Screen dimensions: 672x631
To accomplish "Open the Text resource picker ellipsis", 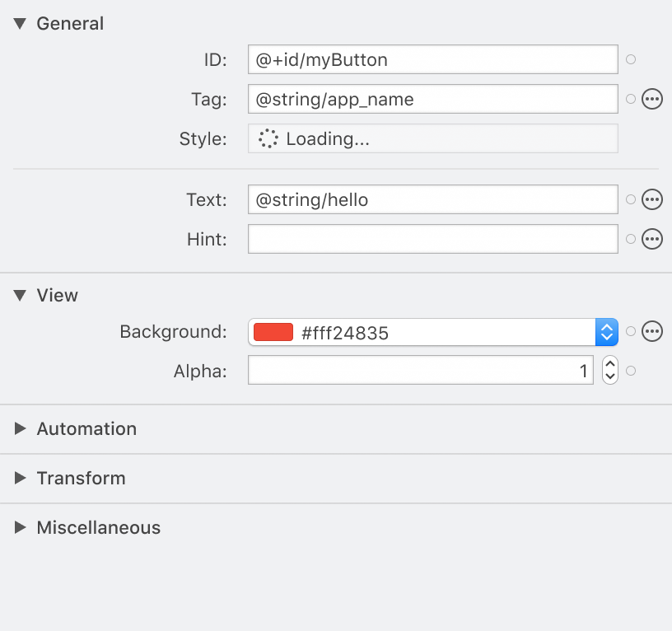I will click(x=651, y=199).
